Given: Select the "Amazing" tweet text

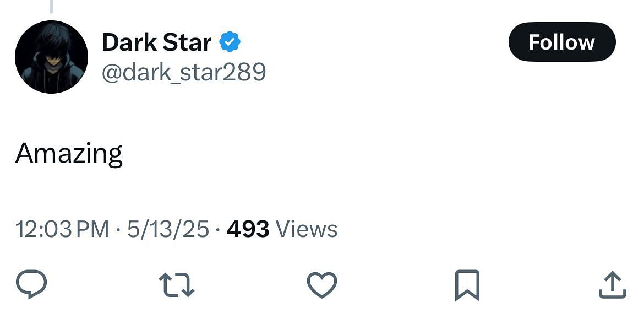Looking at the screenshot, I should tap(69, 153).
